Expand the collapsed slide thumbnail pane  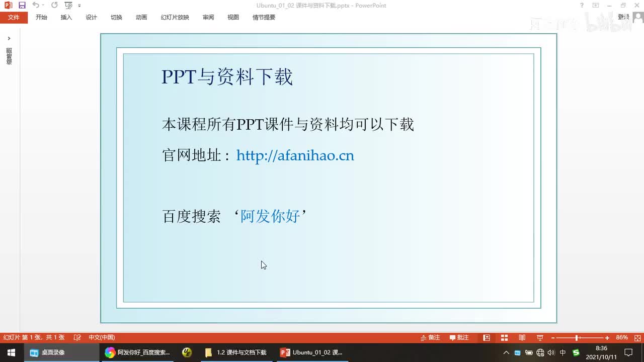pyautogui.click(x=9, y=38)
